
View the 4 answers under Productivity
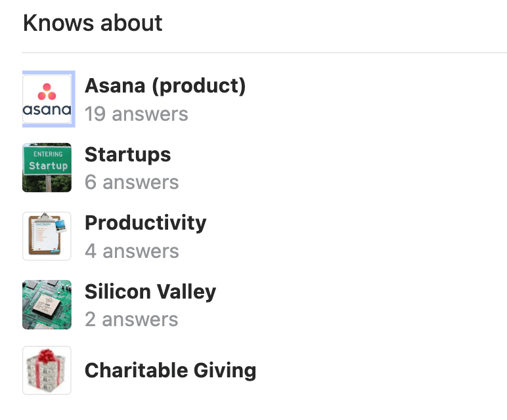click(131, 251)
